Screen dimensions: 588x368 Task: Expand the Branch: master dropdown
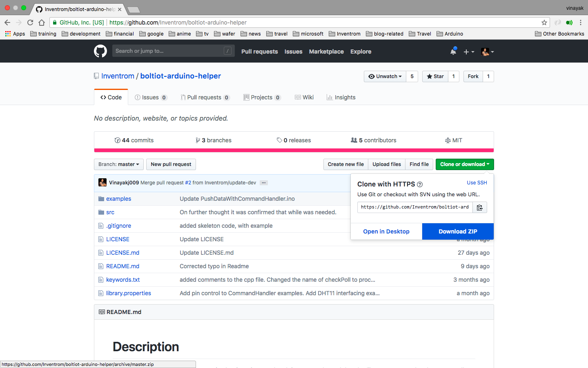pyautogui.click(x=118, y=164)
